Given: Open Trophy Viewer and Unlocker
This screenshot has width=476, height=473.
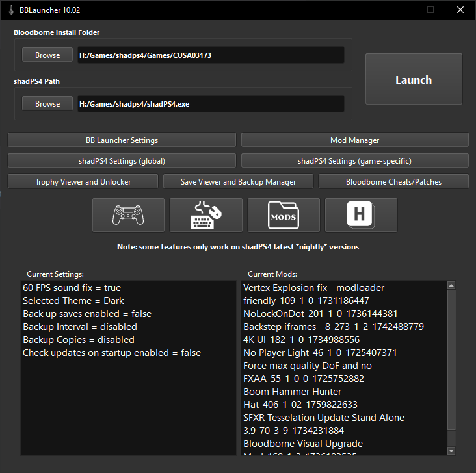Looking at the screenshot, I should coord(83,181).
